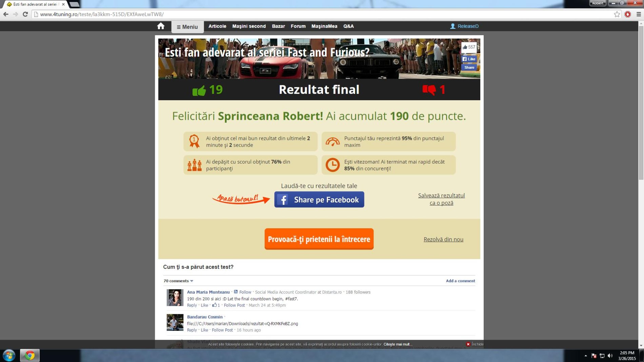This screenshot has height=362, width=644.
Task: Click the Facebook Like button on banner
Action: pyautogui.click(x=469, y=59)
